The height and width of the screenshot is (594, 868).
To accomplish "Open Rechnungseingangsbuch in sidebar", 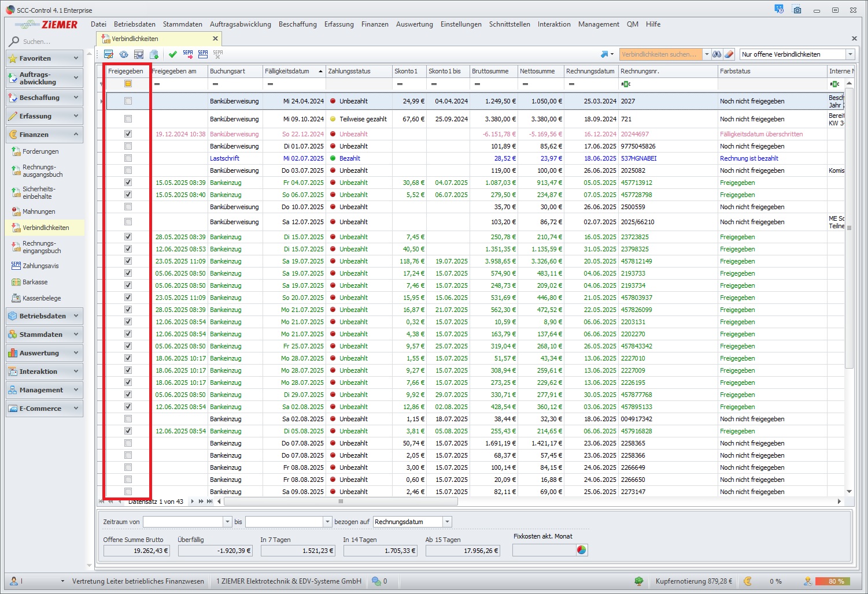I will (x=42, y=247).
